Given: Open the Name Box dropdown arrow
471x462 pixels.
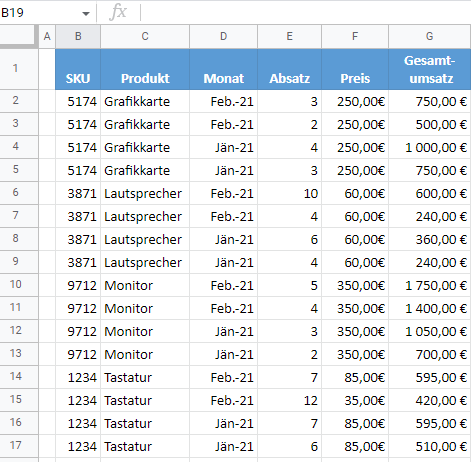Looking at the screenshot, I should (x=86, y=14).
